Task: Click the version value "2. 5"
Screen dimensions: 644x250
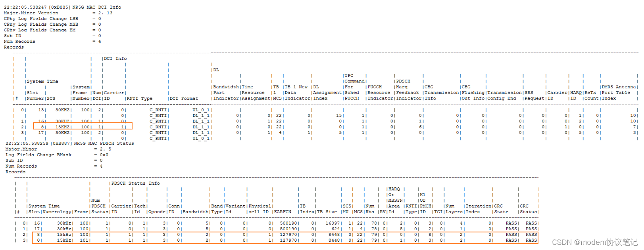Action: pyautogui.click(x=106, y=149)
